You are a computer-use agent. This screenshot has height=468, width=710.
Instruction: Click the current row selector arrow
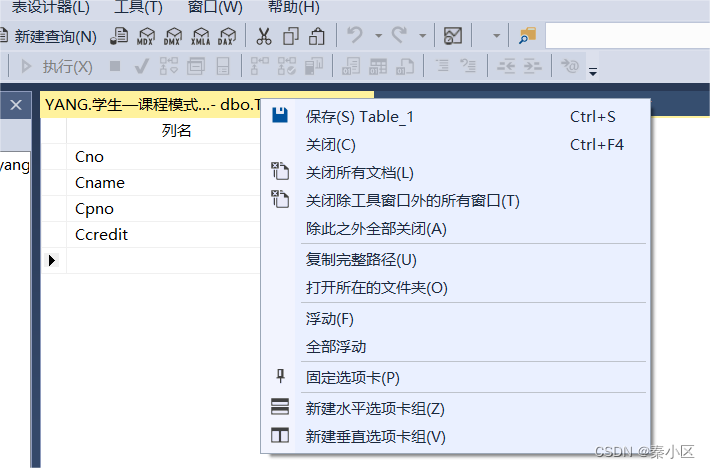[x=53, y=260]
